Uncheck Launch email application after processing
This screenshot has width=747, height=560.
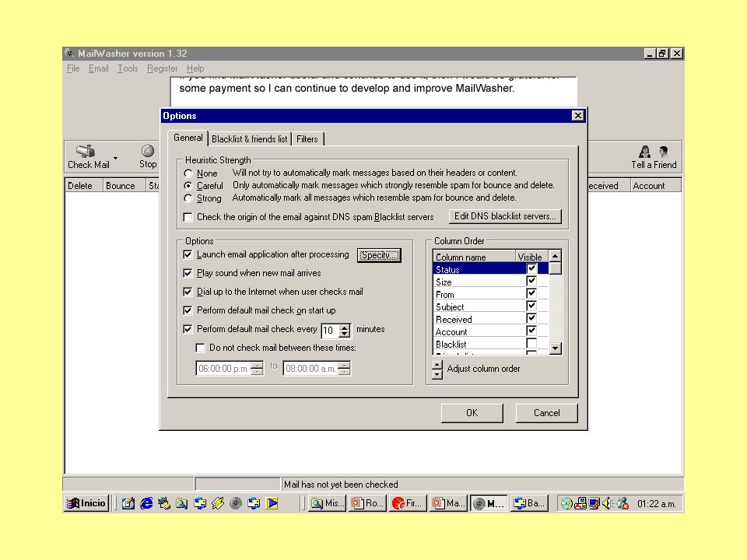pyautogui.click(x=188, y=254)
